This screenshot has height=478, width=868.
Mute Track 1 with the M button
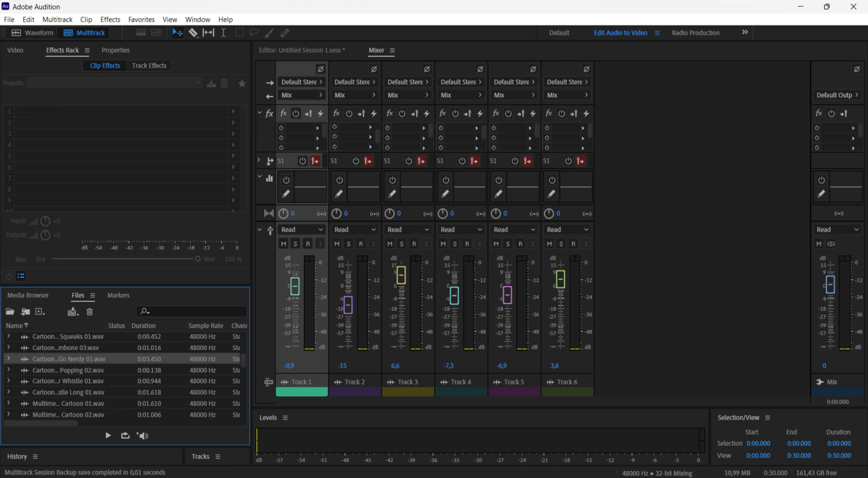(284, 244)
